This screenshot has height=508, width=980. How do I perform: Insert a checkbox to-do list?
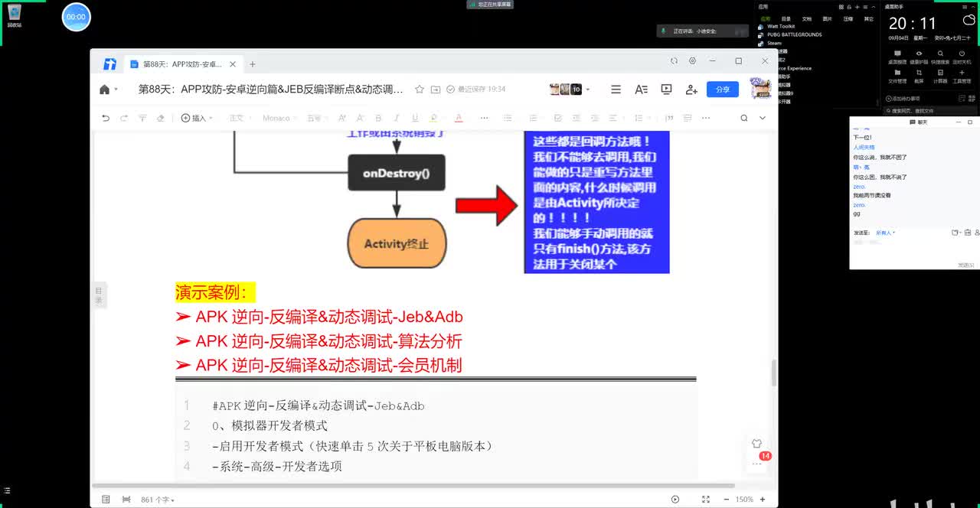[x=557, y=118]
